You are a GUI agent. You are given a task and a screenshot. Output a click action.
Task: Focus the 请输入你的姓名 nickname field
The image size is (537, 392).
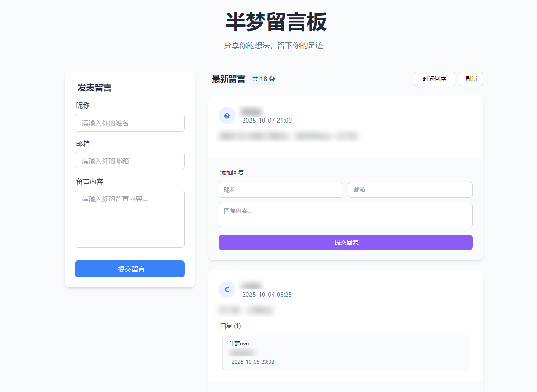pos(130,123)
